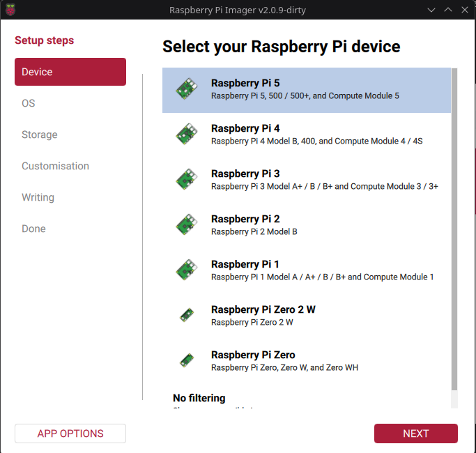Viewport: 476px width, 453px height.
Task: Click 'Raspberry Pi 5, 500 / 500+, and Compute Module 5'
Action: tap(305, 95)
